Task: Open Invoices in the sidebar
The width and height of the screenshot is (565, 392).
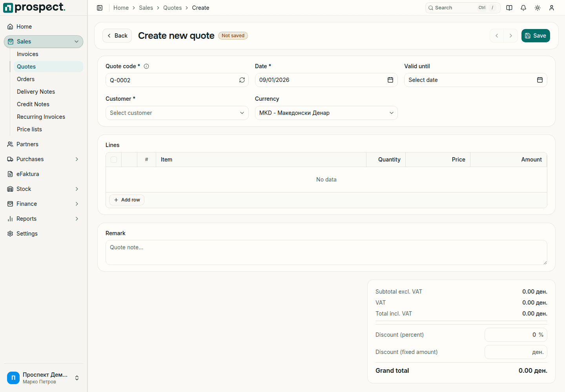Action: point(48,54)
